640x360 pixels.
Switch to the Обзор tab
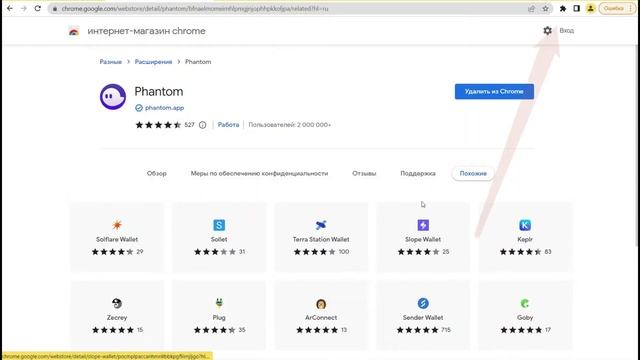point(157,173)
